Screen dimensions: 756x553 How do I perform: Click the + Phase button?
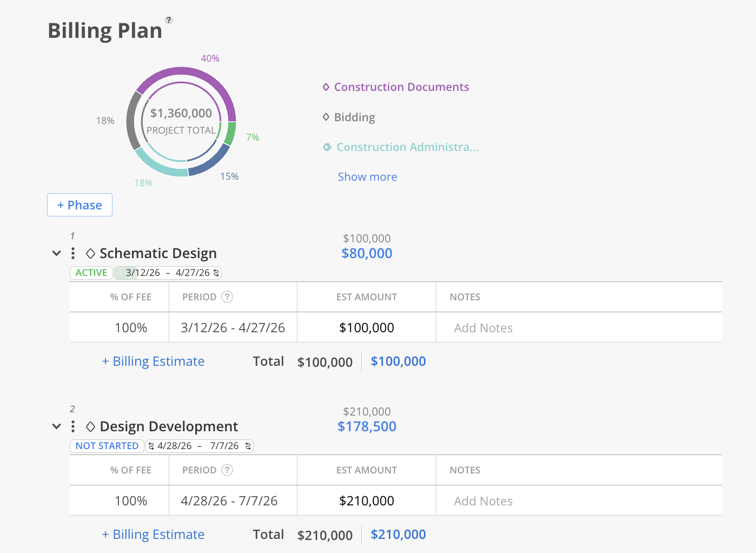[79, 205]
